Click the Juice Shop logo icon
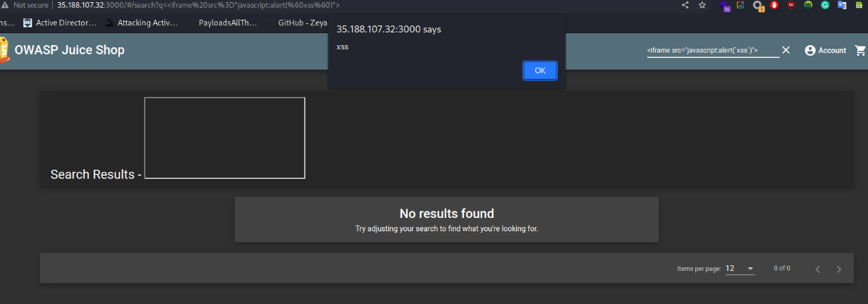The width and height of the screenshot is (868, 304). (x=4, y=49)
